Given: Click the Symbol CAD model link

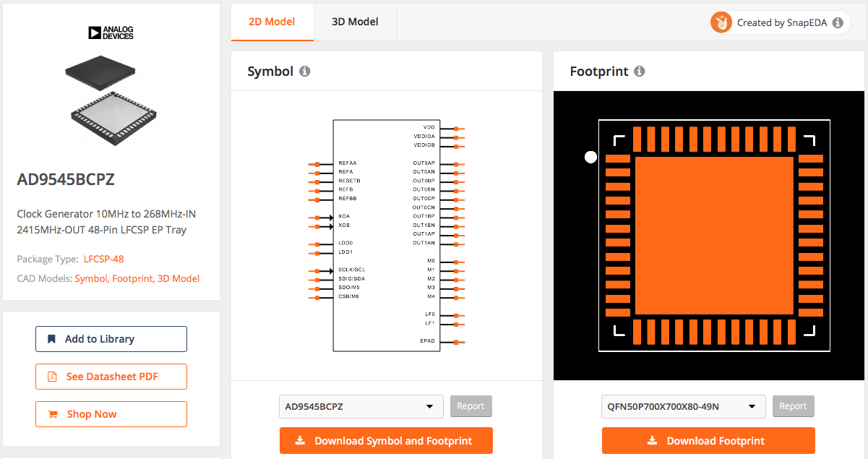Looking at the screenshot, I should pyautogui.click(x=91, y=278).
